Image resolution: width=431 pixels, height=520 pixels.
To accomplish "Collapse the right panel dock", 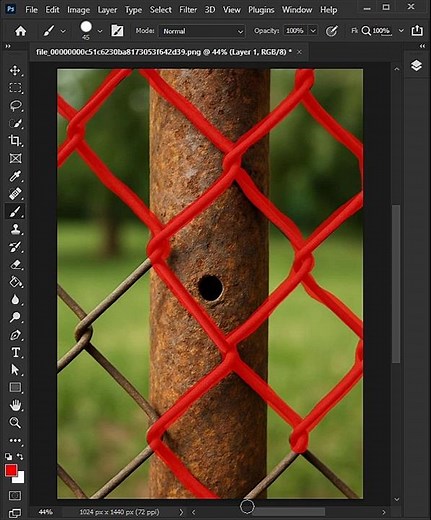I will click(422, 46).
